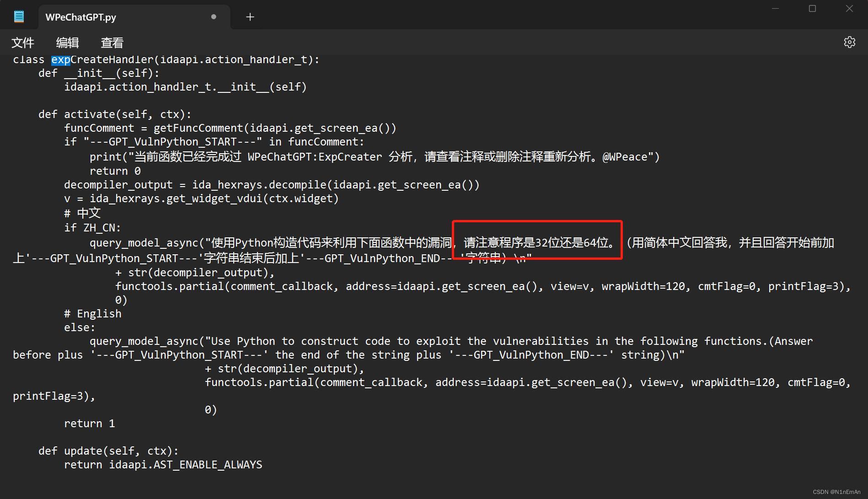Click the 'return 0' line
This screenshot has width=868, height=499.
(115, 171)
